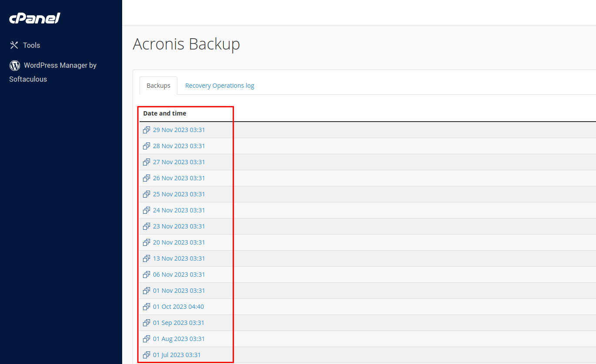Click backup icon for 01 Nov 2023

tap(147, 291)
